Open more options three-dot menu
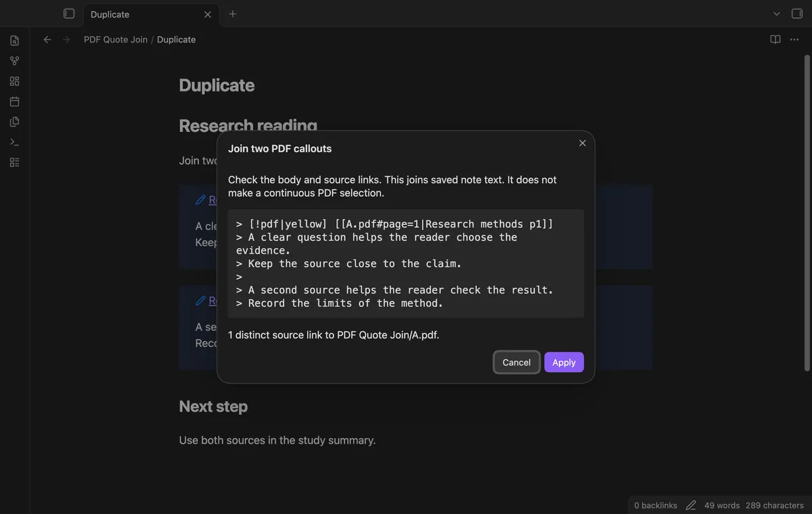 (x=794, y=40)
